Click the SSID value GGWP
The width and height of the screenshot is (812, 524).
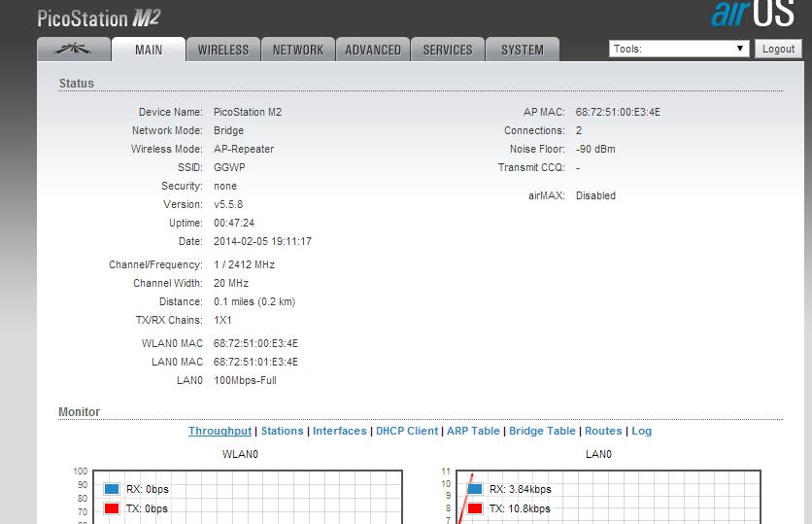click(x=229, y=167)
